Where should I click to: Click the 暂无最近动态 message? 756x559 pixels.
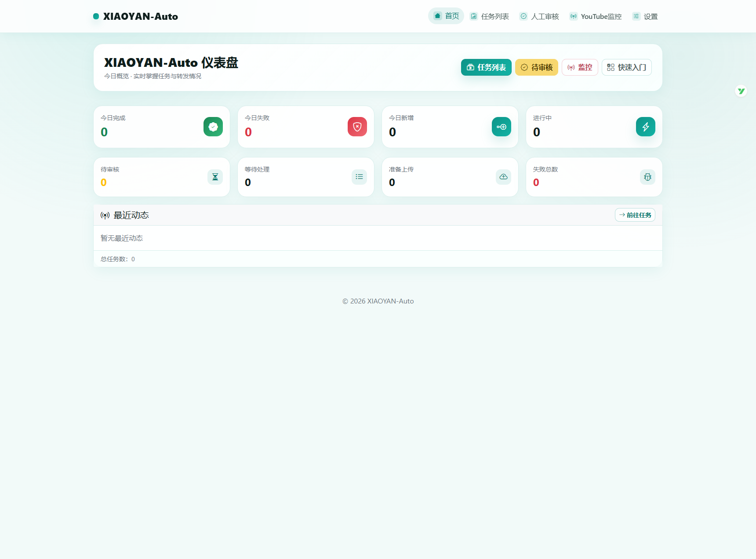click(122, 238)
